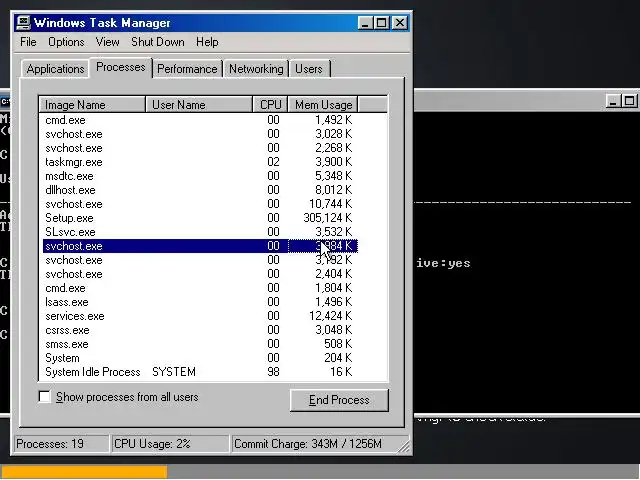The width and height of the screenshot is (640, 480).
Task: Open the Shut Down menu
Action: point(158,42)
